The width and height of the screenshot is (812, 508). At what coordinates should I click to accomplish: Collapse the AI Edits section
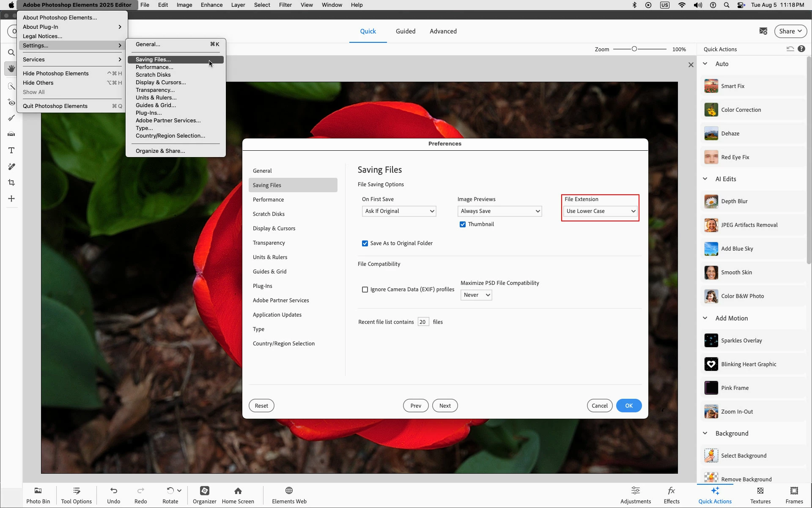[x=705, y=179]
